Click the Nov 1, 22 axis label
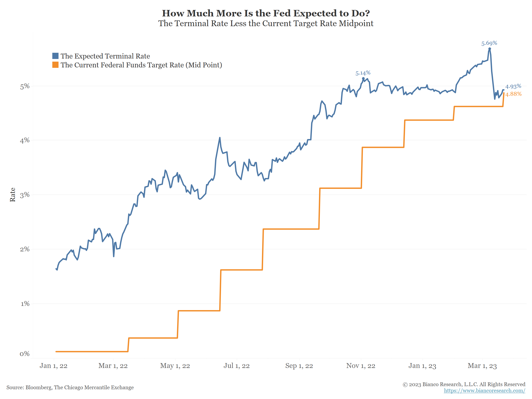 pyautogui.click(x=360, y=366)
